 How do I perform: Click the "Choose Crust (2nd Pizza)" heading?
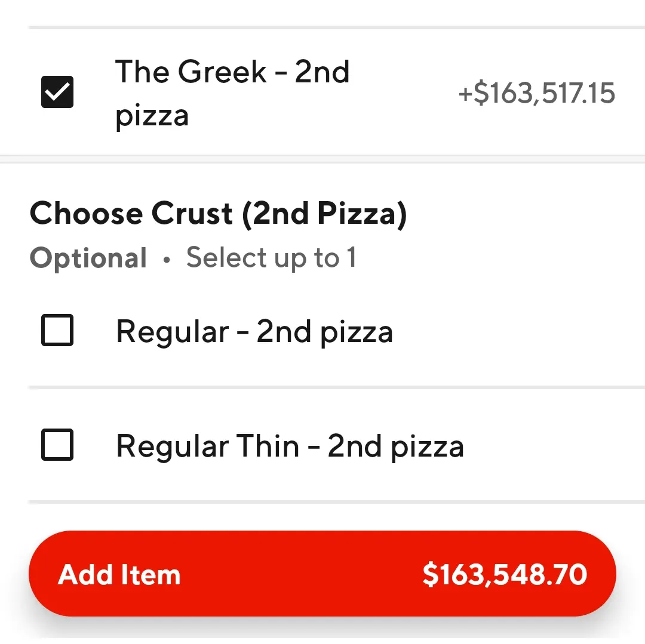click(218, 214)
